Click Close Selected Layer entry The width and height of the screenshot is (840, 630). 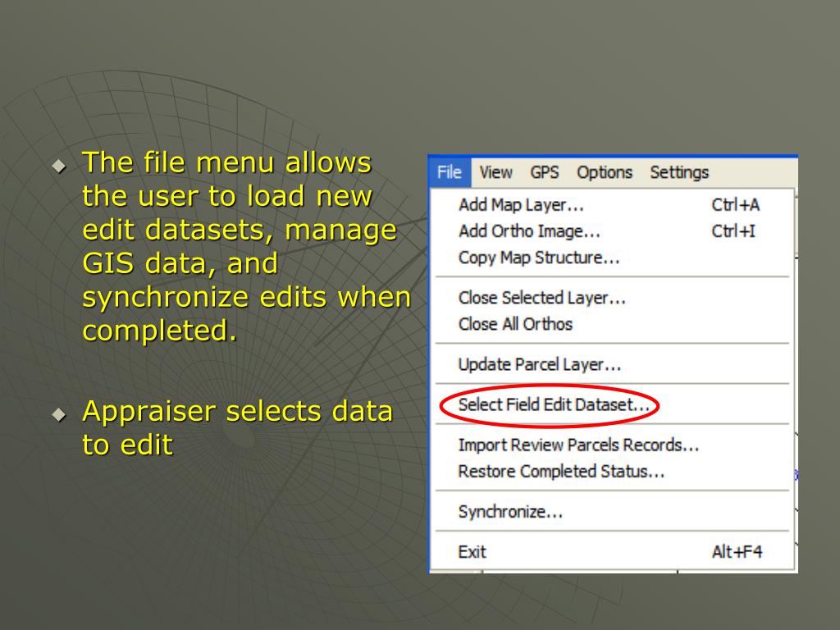click(x=612, y=298)
